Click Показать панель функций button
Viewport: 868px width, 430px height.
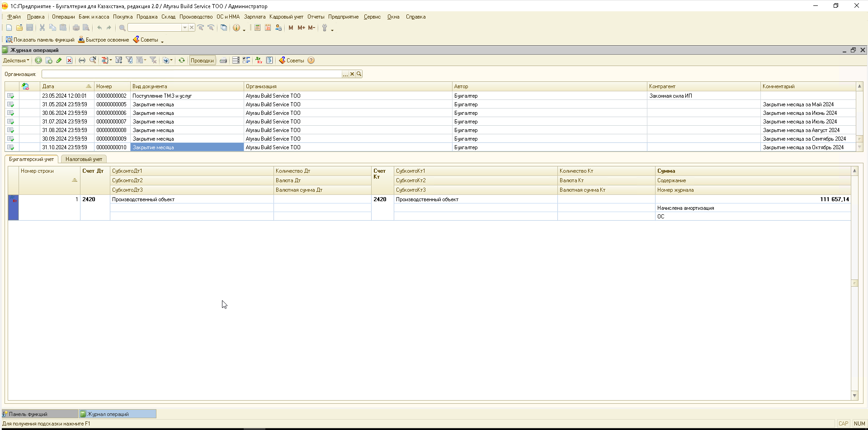pos(40,40)
